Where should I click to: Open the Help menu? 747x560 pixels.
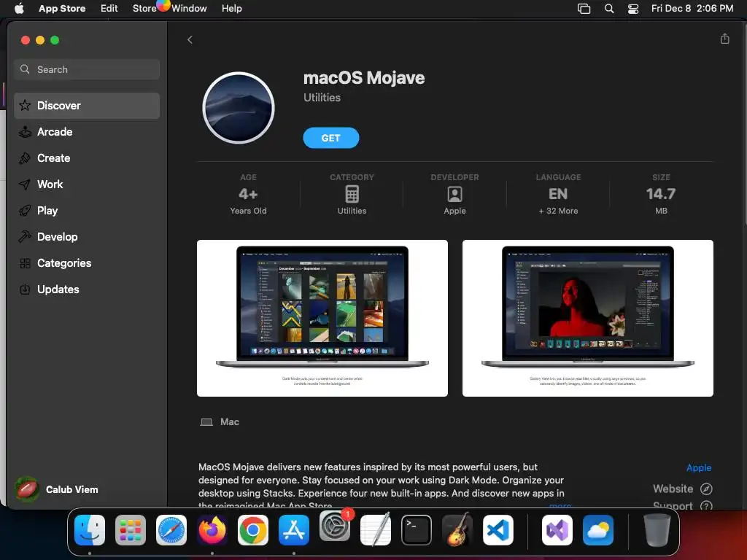(231, 8)
